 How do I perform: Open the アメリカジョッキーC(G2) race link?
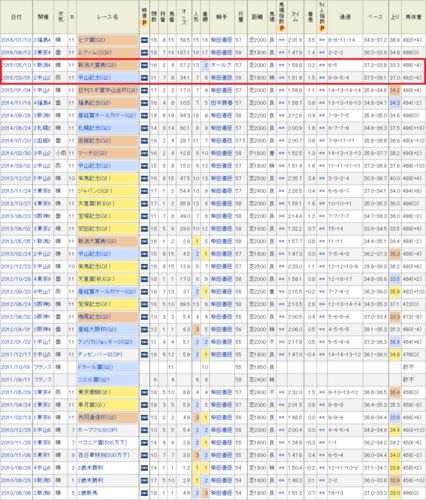105,342
